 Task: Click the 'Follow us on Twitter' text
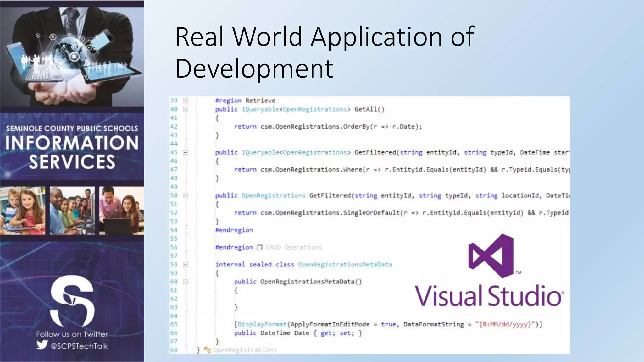point(72,334)
